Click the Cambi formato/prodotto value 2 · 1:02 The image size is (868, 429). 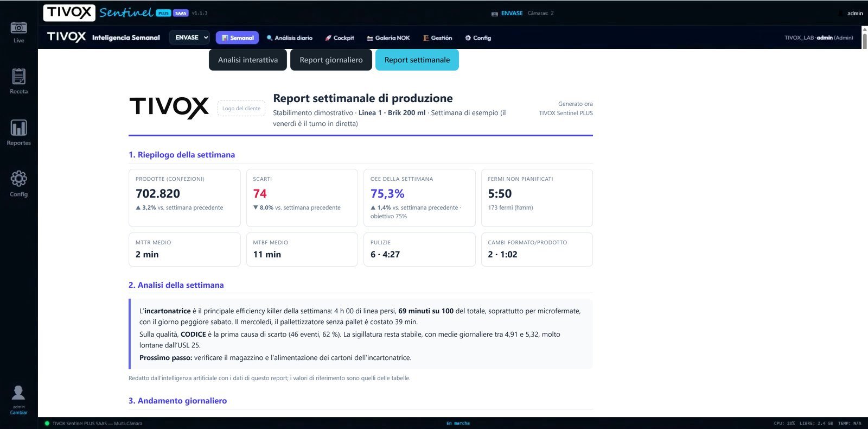point(502,254)
